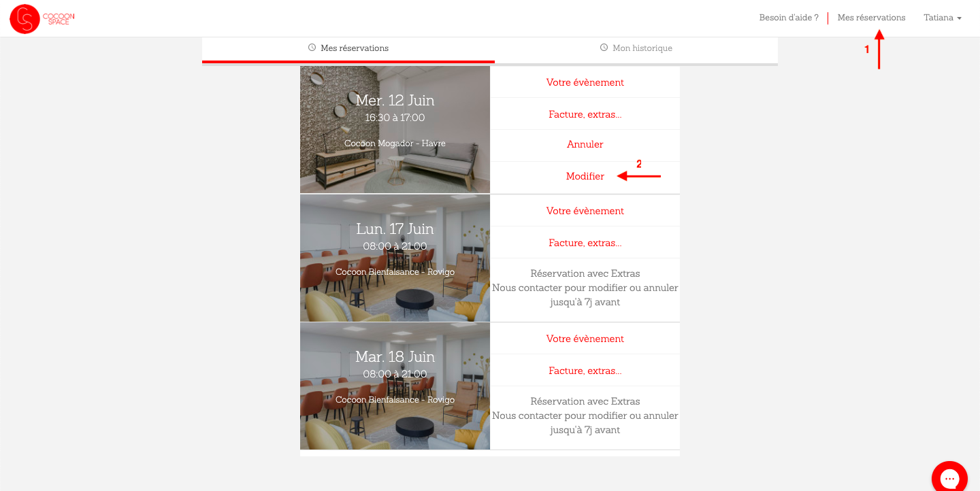The image size is (980, 491).
Task: Switch to the Mon historique tab
Action: tap(636, 50)
